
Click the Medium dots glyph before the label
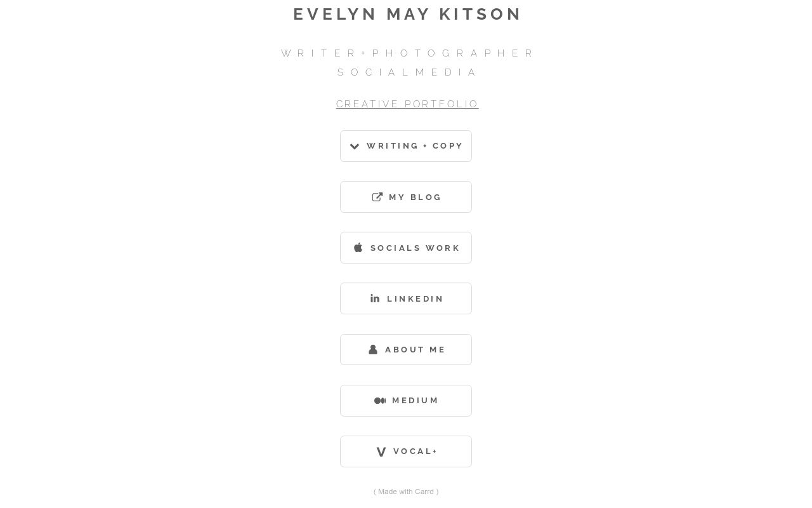(x=380, y=400)
